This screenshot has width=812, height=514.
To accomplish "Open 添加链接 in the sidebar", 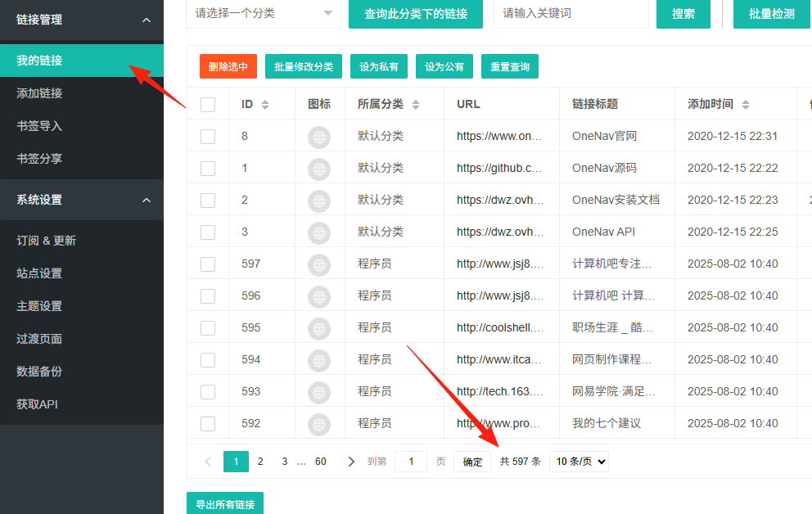I will (x=81, y=93).
